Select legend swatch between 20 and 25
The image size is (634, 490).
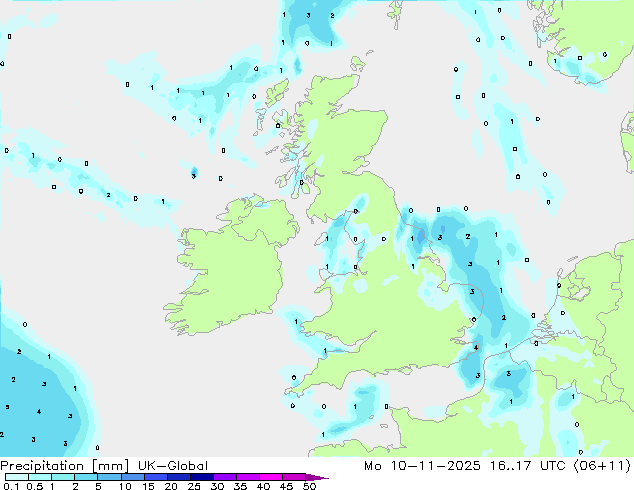[x=179, y=477]
